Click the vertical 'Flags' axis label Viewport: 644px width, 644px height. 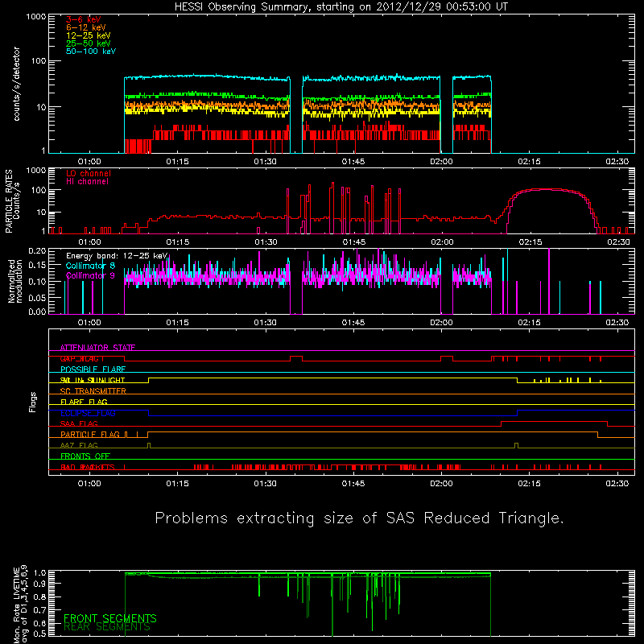(32, 402)
